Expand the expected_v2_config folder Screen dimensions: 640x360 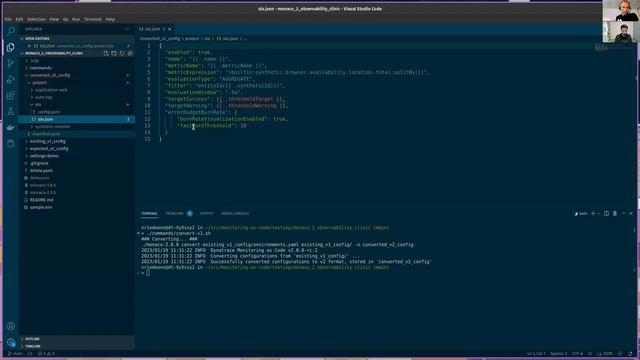coord(49,149)
